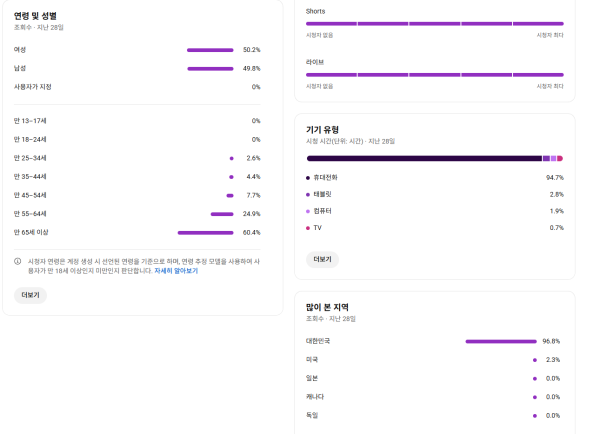Click 더보기 button under 기기 유형
The height and width of the screenshot is (434, 600).
click(322, 259)
